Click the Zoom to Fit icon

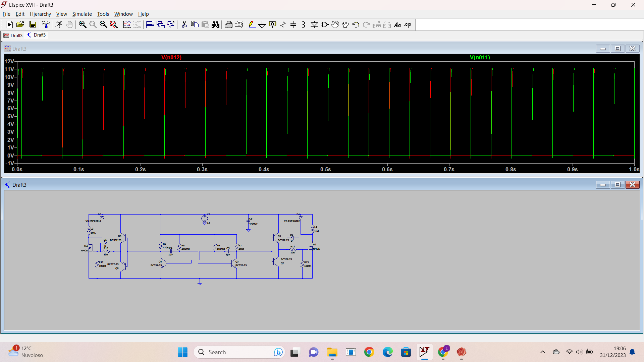pyautogui.click(x=114, y=24)
